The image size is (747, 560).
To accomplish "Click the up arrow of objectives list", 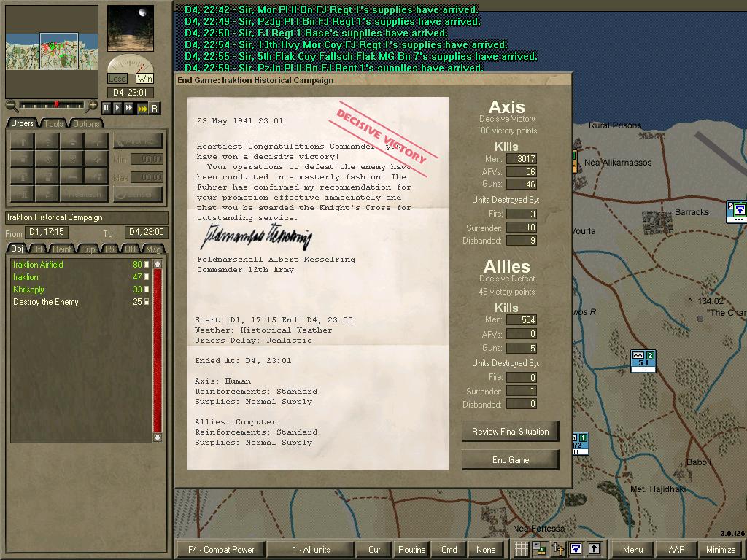I will [158, 264].
